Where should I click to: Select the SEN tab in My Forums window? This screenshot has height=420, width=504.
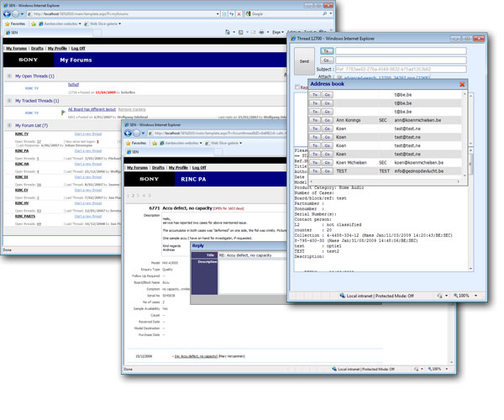pos(48,33)
